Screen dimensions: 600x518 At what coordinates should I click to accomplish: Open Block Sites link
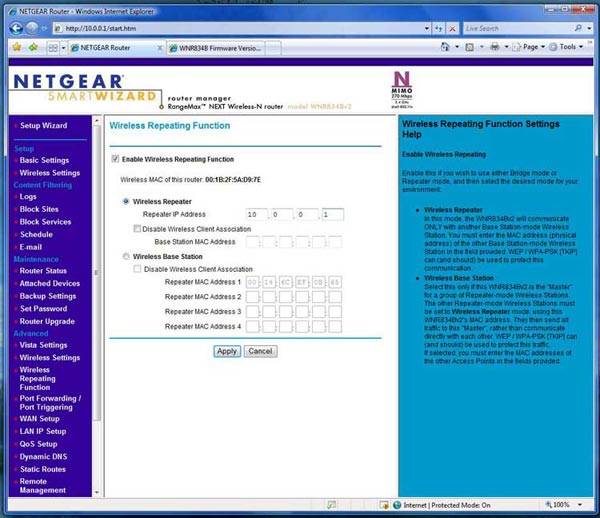(39, 209)
